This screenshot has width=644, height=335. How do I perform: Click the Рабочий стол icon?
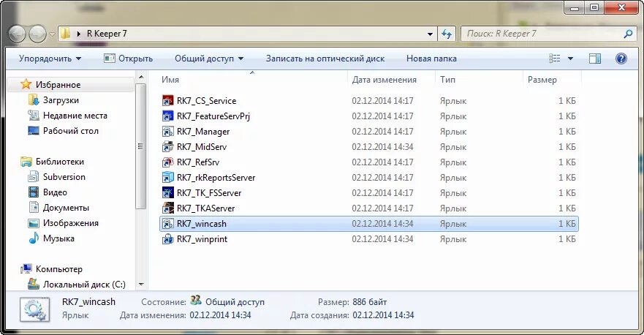point(34,131)
